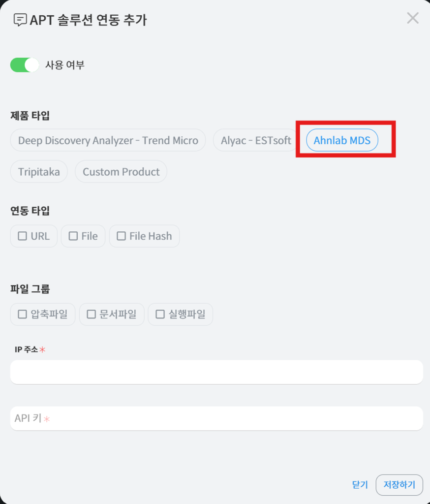
Task: Select the Tripitaka product type
Action: coord(39,172)
